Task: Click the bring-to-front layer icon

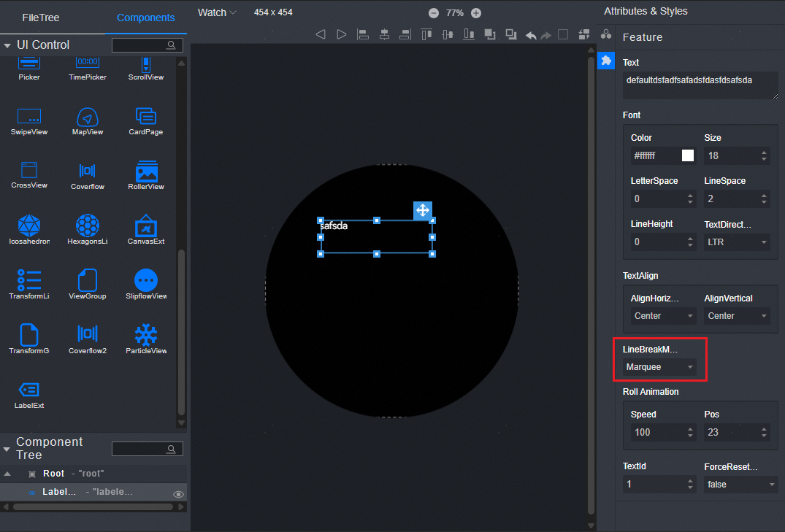Action: pos(490,34)
